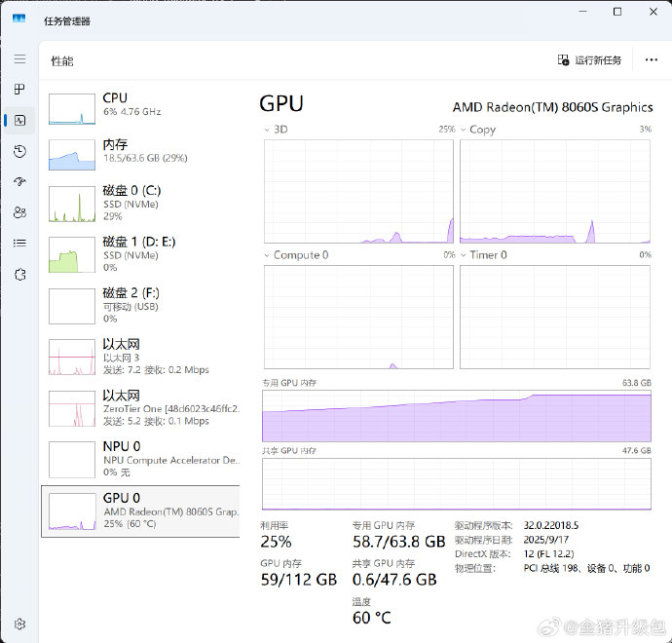Expand the 3D engine graph dropdown
This screenshot has height=643, width=672.
tap(267, 130)
